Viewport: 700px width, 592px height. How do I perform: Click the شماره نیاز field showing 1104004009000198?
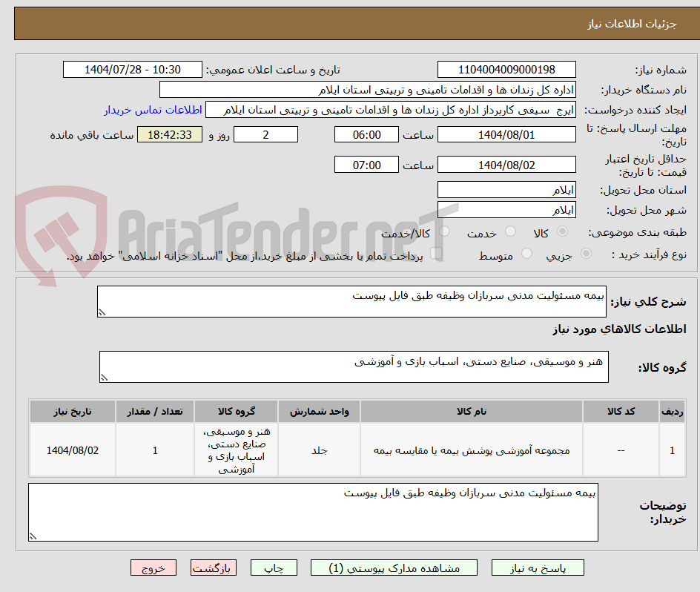coord(506,69)
